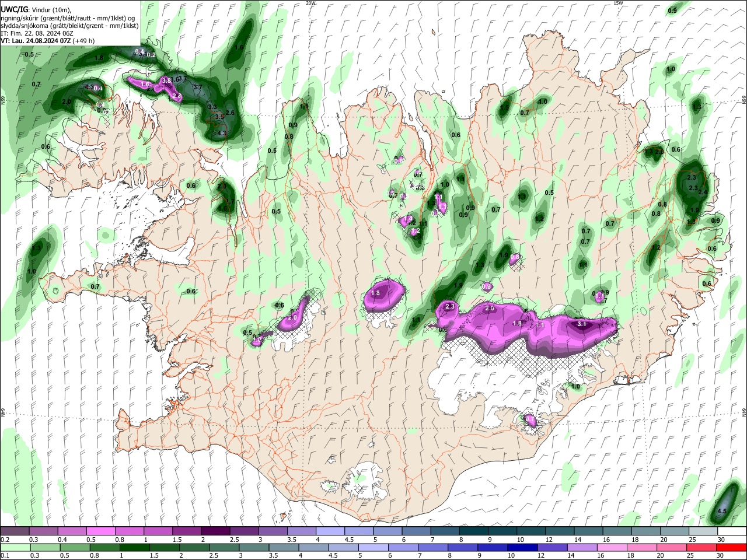
Task: Click the 'rigning/skúrir' description line
Action: coord(69,17)
